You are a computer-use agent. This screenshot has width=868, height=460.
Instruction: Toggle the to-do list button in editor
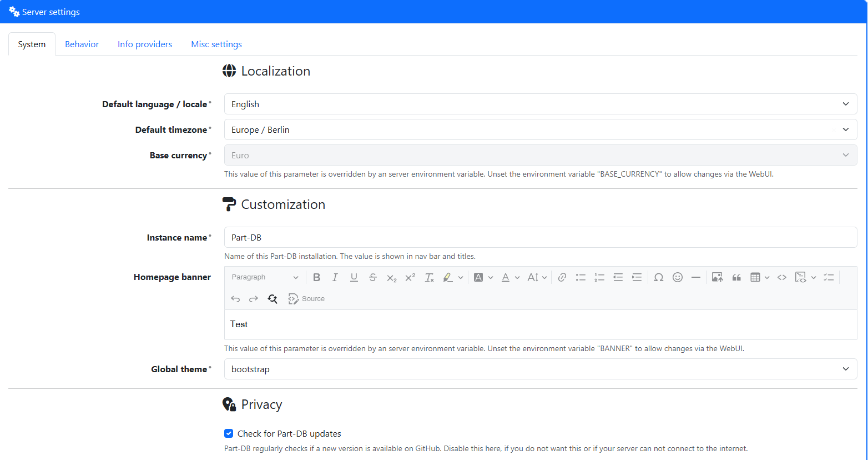tap(829, 277)
